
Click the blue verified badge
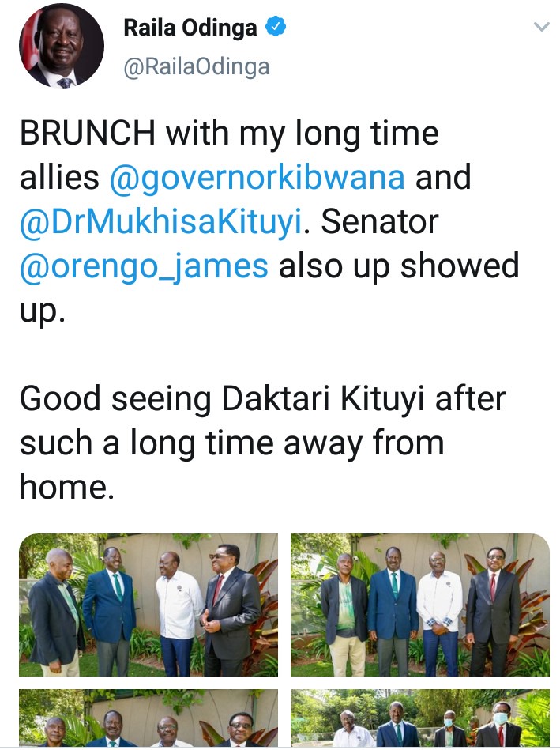pos(276,27)
